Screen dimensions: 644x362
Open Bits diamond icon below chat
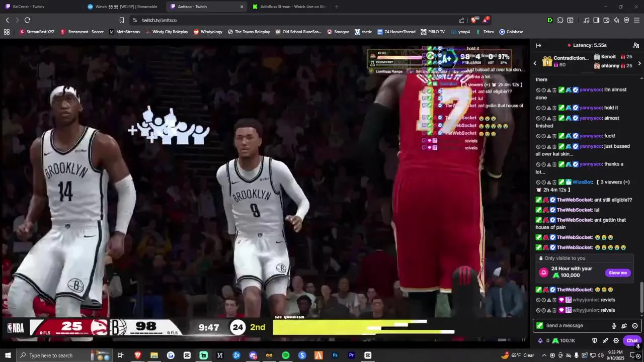point(540,340)
